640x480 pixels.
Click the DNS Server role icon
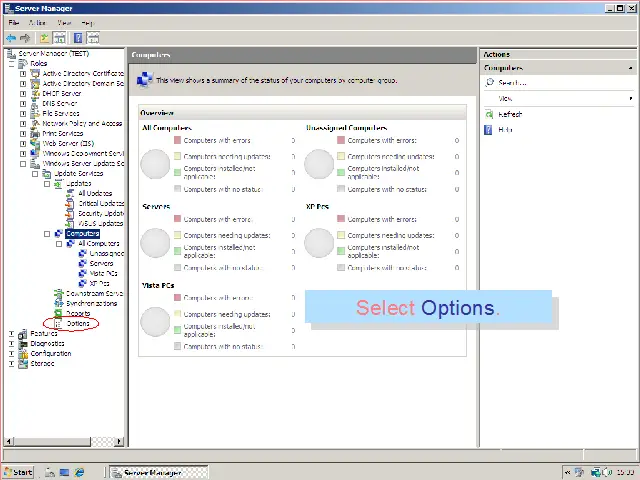click(36, 104)
